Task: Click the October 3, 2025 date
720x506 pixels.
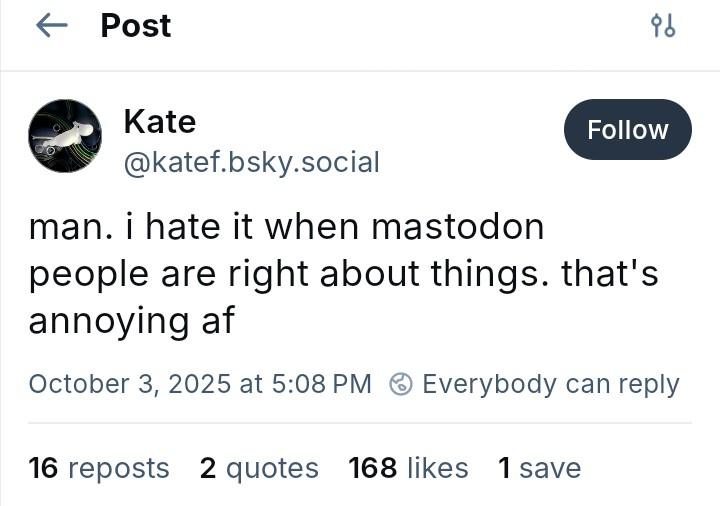Action: point(129,384)
